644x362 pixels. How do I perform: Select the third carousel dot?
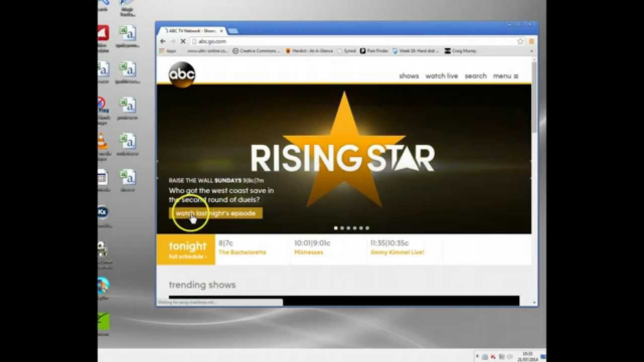(x=348, y=228)
